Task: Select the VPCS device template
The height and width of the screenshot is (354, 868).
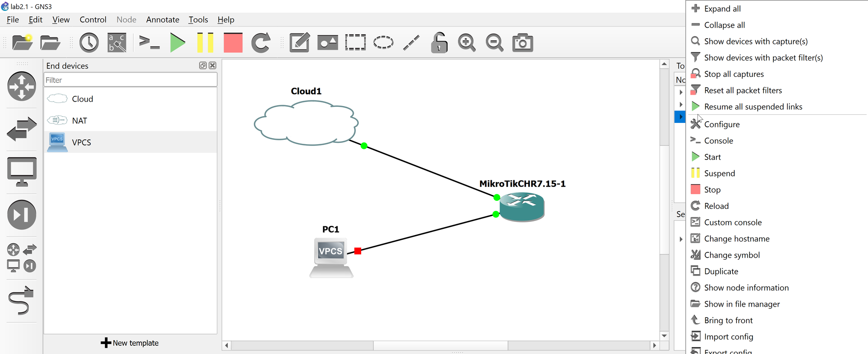Action: [130, 142]
